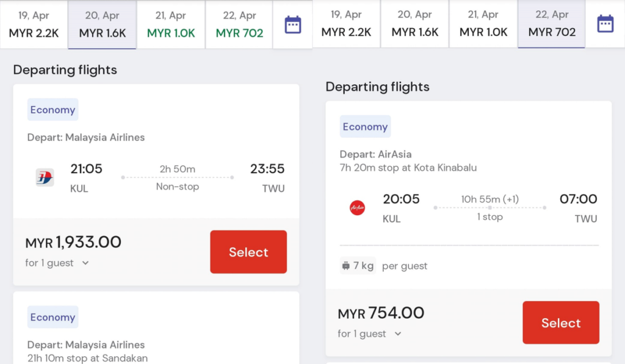This screenshot has width=625, height=364.
Task: Expand guest dropdown under MYR 754.00
Action: [398, 334]
